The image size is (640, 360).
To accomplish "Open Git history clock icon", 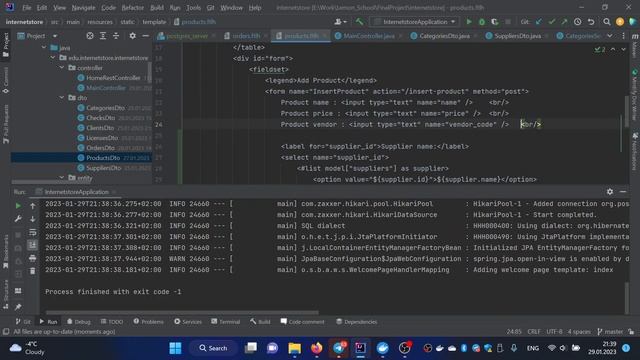I will [578, 22].
